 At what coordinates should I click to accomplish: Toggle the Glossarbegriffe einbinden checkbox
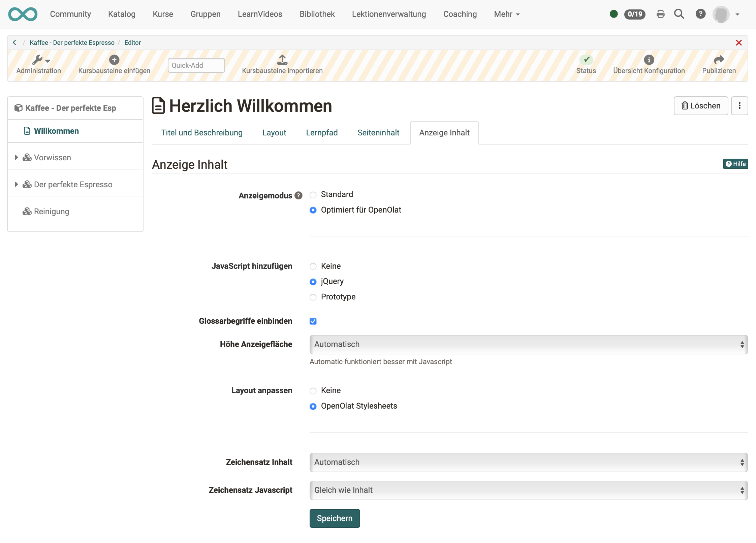313,321
